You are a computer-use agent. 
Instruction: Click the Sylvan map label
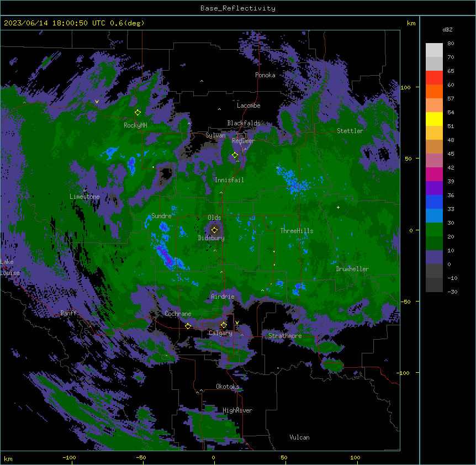[215, 135]
